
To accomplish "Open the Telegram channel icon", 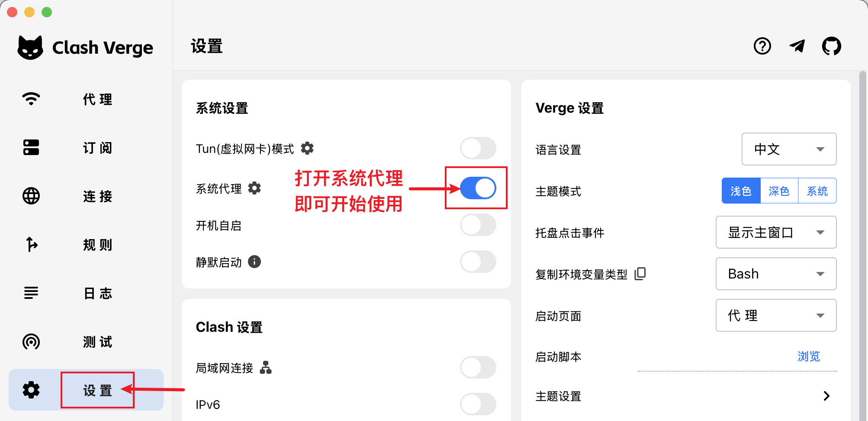I will tap(797, 46).
